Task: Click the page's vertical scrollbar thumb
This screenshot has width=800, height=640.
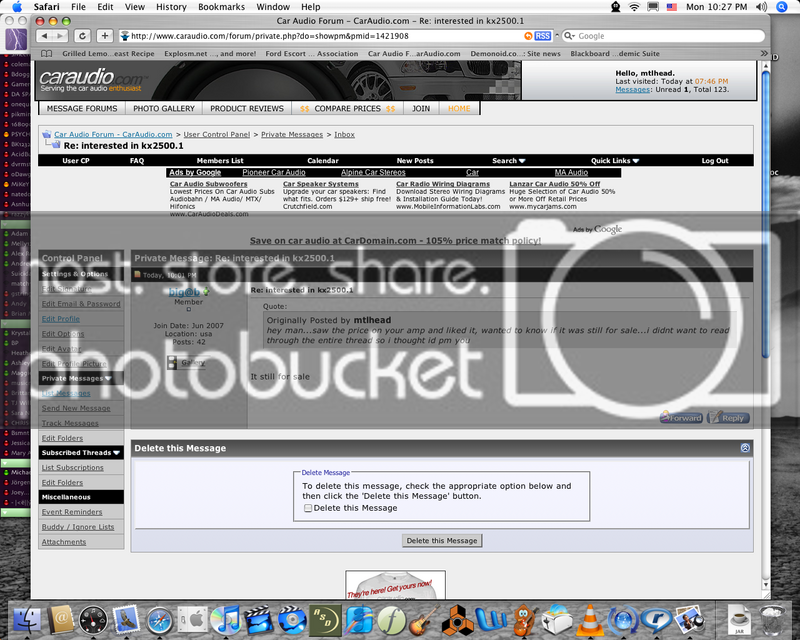Action: click(x=765, y=214)
